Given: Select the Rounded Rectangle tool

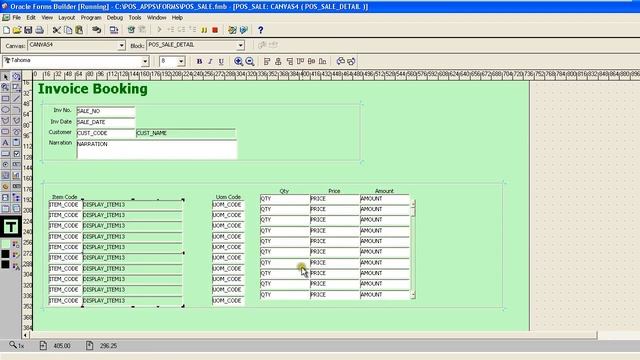Looking at the screenshot, I should (x=5, y=131).
